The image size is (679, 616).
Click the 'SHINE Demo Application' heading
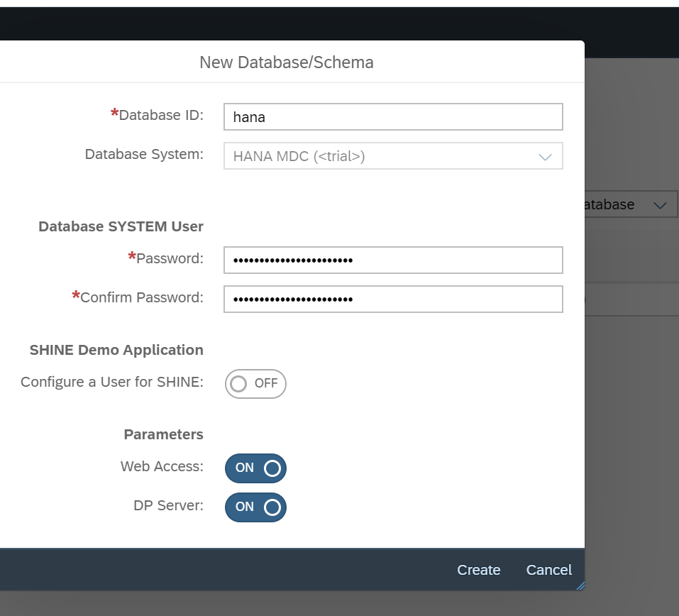coord(116,350)
